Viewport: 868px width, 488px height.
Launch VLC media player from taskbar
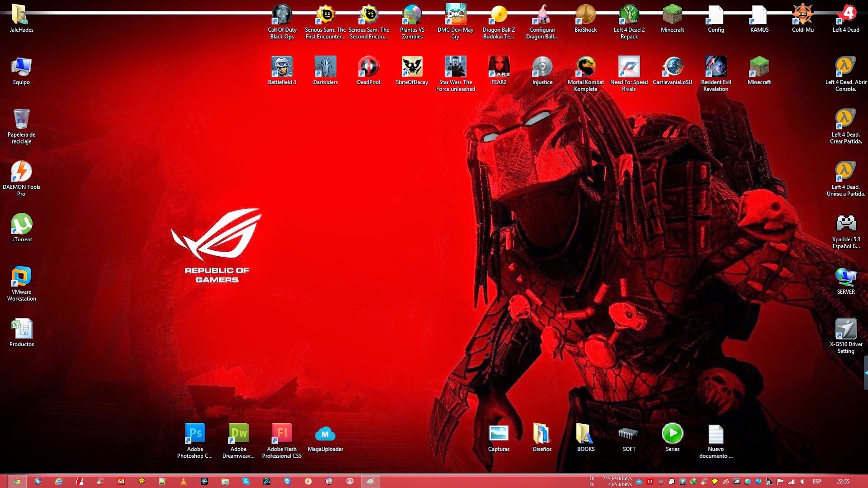click(183, 481)
